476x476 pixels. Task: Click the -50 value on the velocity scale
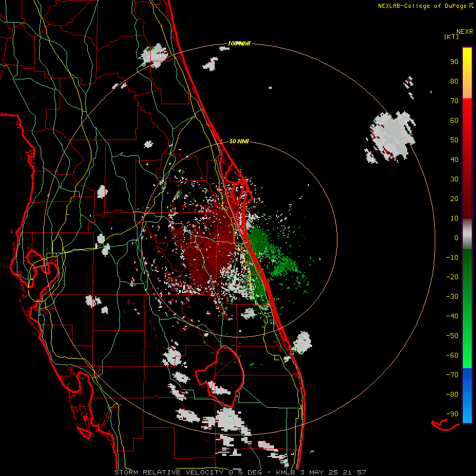click(452, 336)
